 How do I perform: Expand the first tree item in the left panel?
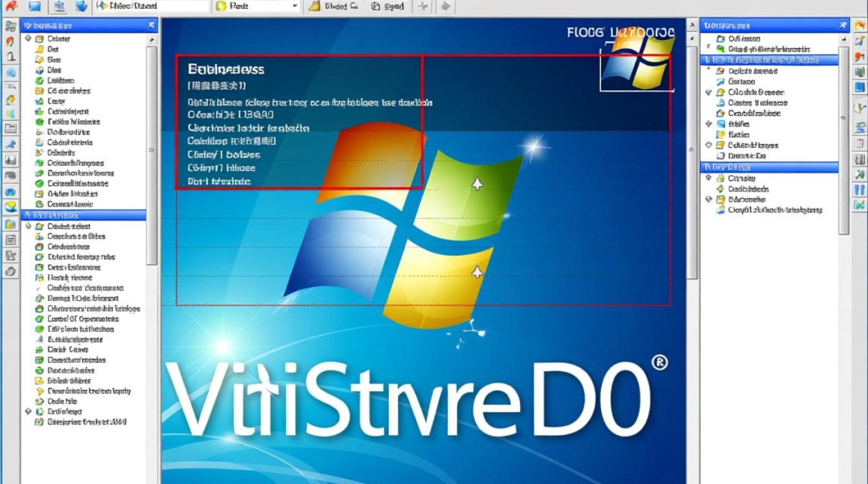28,39
